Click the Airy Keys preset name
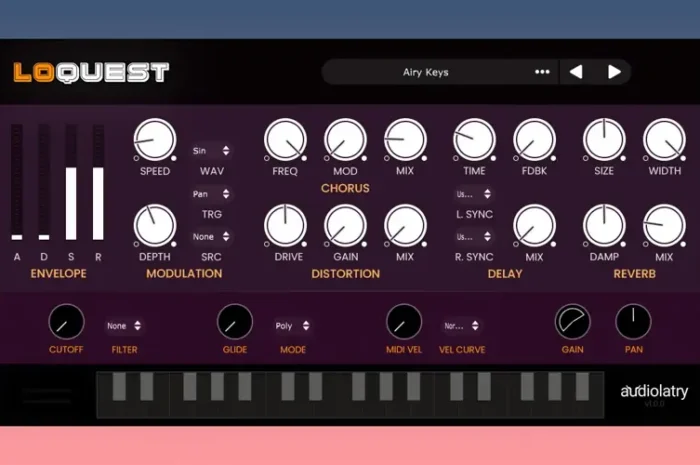The height and width of the screenshot is (465, 700). pyautogui.click(x=425, y=72)
